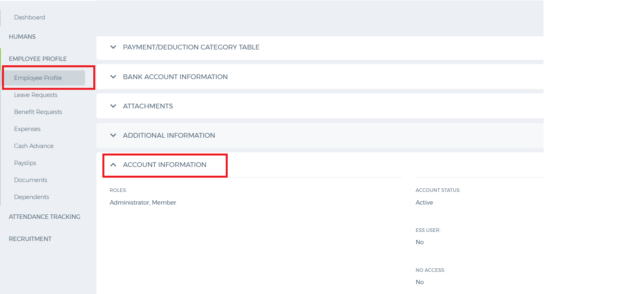Expand the Bank Account Information chevron
This screenshot has width=644, height=294.
(113, 77)
